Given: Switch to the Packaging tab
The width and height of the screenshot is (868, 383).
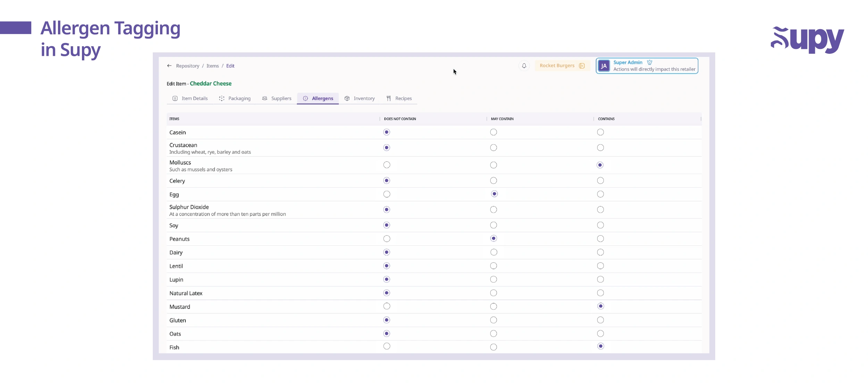Looking at the screenshot, I should click(235, 99).
